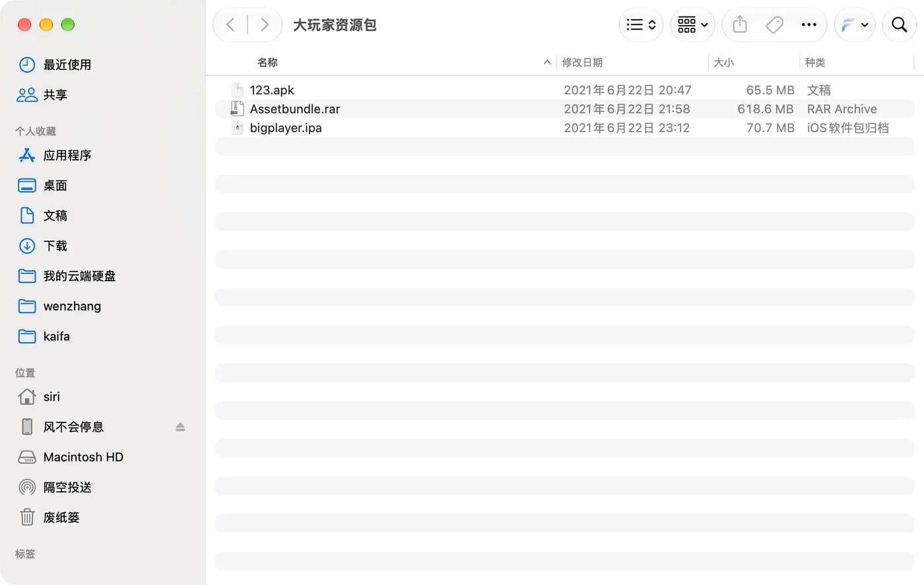Click the yellow minimize window button
Viewport: 924px width, 585px height.
[x=46, y=24]
